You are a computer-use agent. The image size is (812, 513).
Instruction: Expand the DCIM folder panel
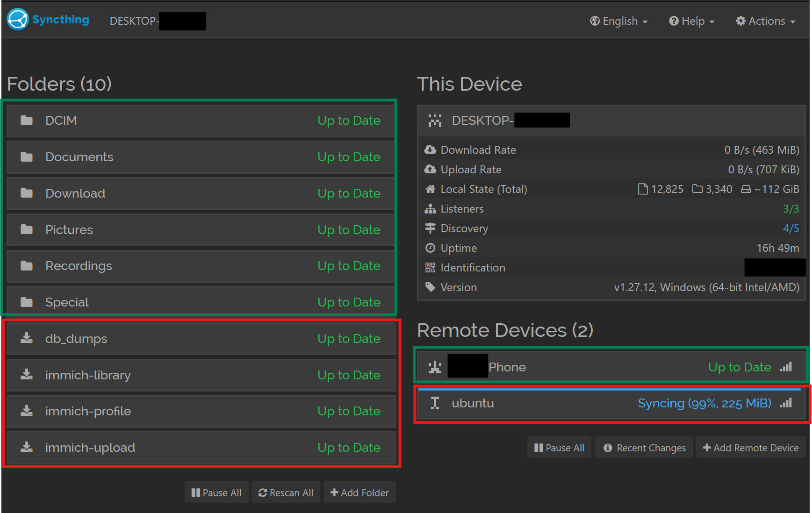coord(201,121)
